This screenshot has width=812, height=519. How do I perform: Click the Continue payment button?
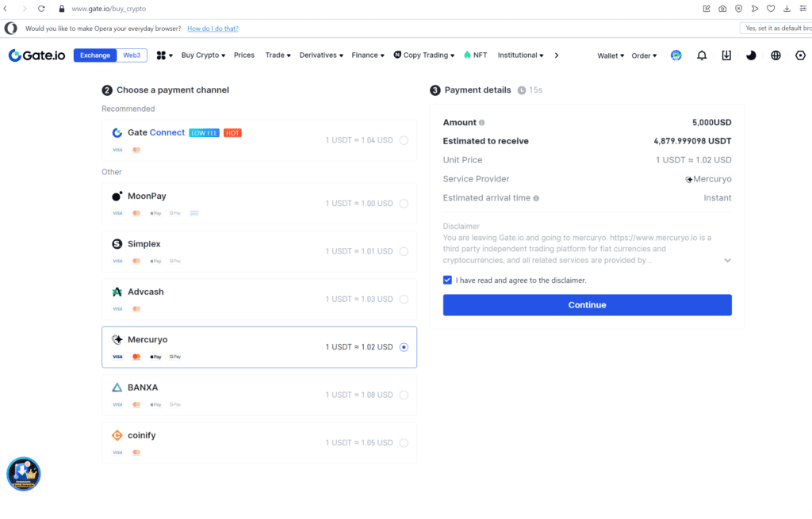[x=587, y=305]
